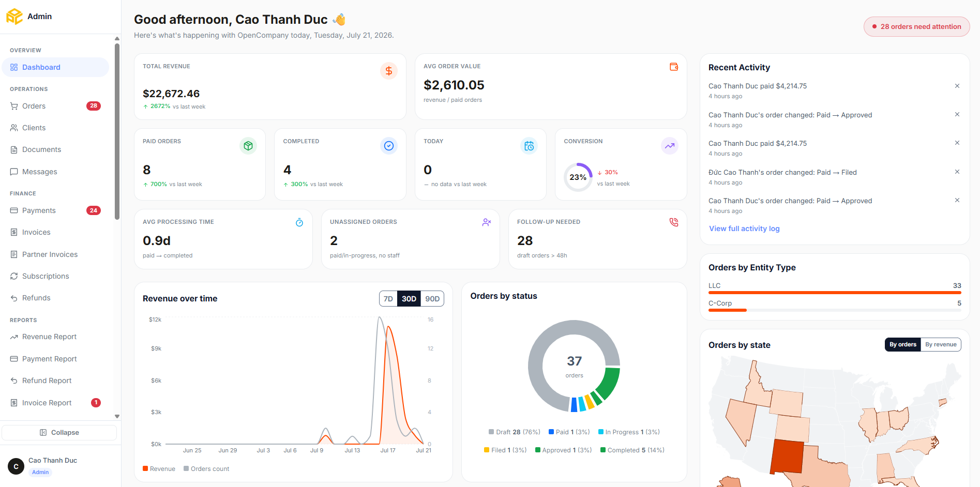Click the Total Revenue dollar icon
980x487 pixels.
tap(389, 71)
